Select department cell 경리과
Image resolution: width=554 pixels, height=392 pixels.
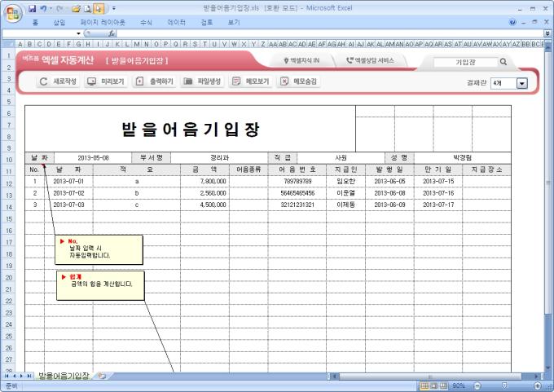[219, 158]
